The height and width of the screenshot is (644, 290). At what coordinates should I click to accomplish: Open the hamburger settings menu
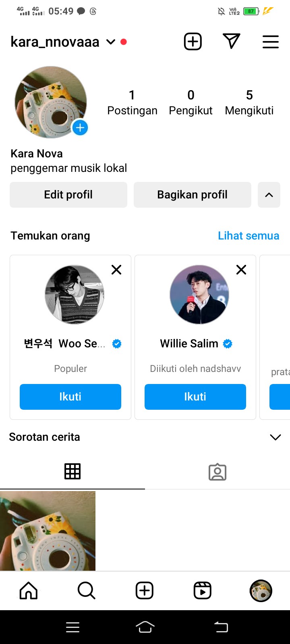click(x=270, y=41)
